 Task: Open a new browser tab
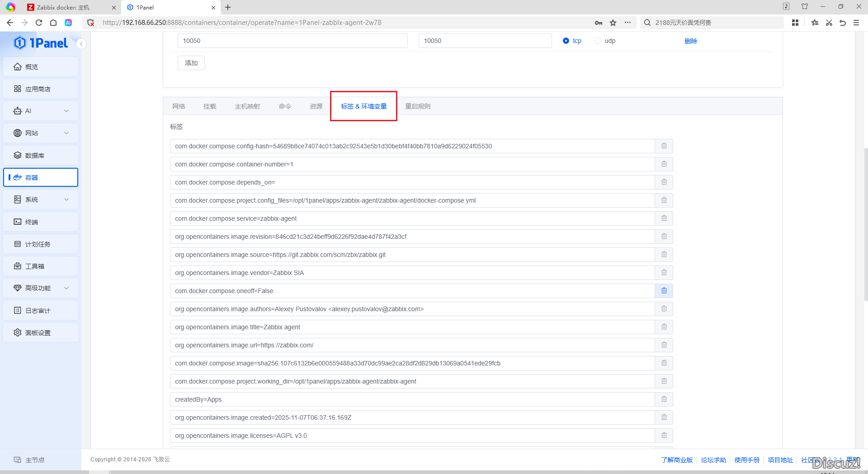228,7
